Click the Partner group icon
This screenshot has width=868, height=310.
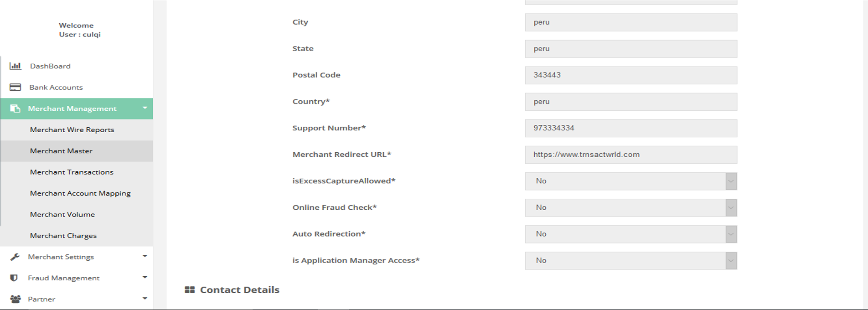15,299
